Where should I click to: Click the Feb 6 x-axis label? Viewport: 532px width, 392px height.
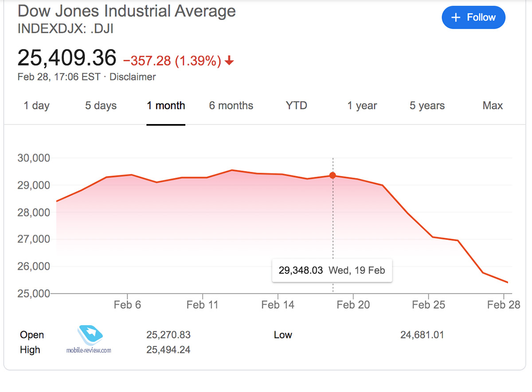128,305
